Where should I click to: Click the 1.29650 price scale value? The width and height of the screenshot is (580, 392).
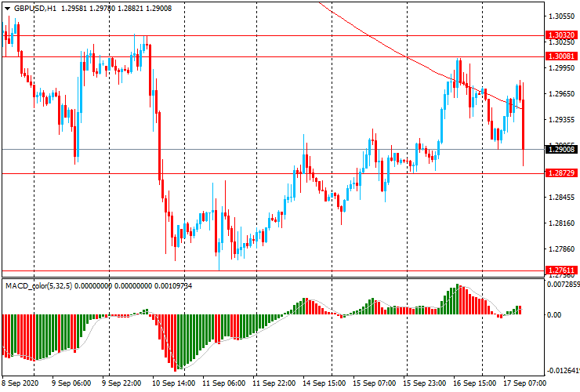coord(562,94)
